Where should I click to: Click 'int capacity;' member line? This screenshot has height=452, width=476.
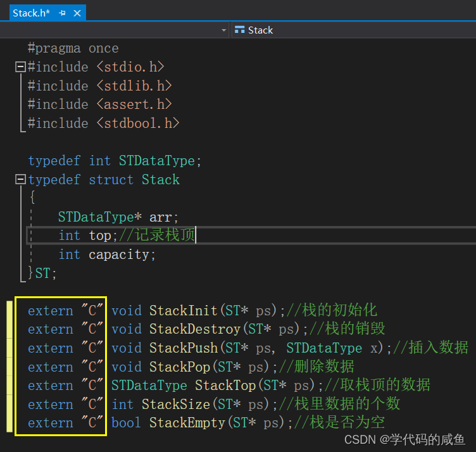pos(107,254)
